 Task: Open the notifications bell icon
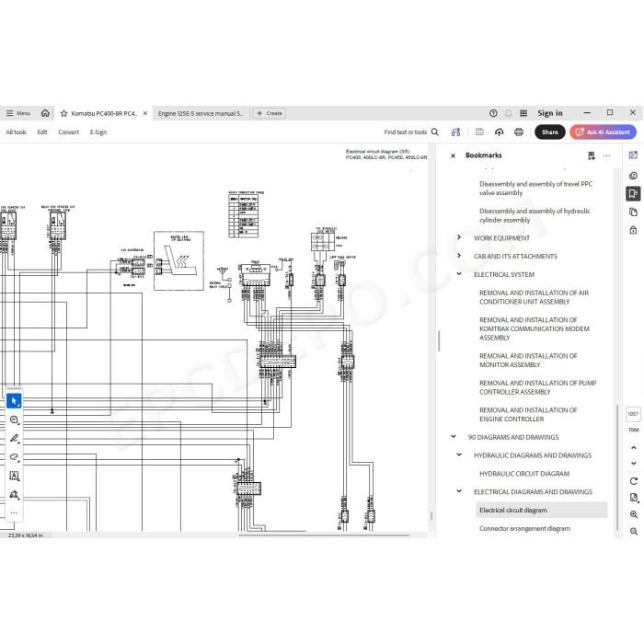[509, 113]
